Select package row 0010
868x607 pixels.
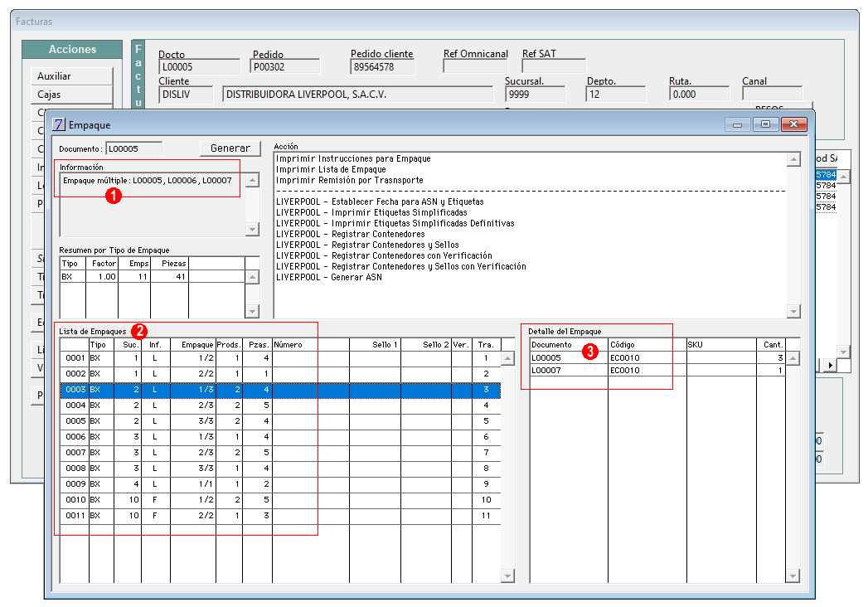[x=280, y=499]
